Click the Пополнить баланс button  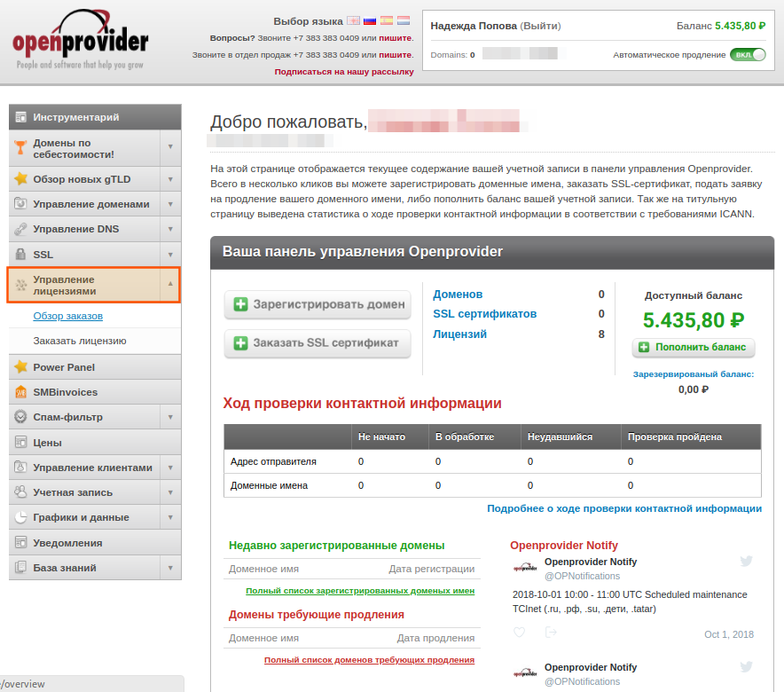693,347
